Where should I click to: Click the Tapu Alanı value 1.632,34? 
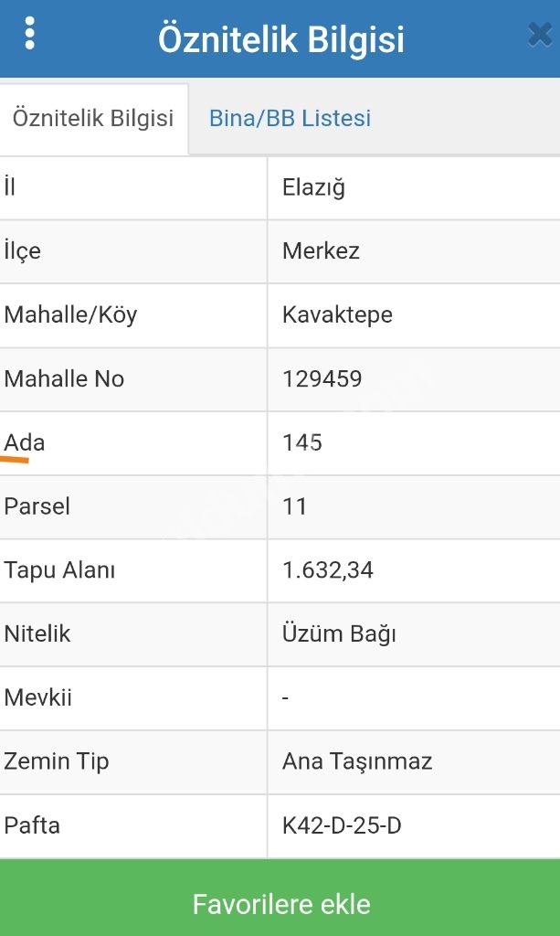pos(327,570)
